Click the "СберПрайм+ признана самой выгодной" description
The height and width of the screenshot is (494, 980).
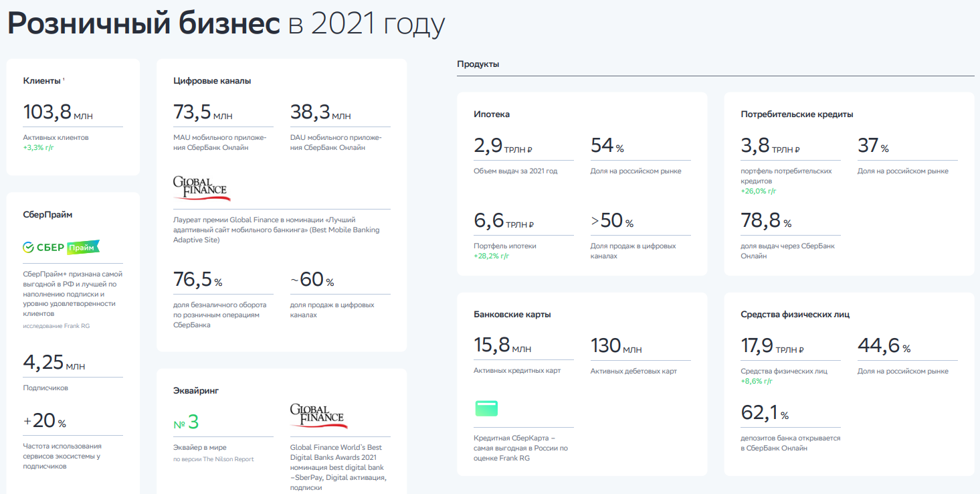pyautogui.click(x=73, y=293)
